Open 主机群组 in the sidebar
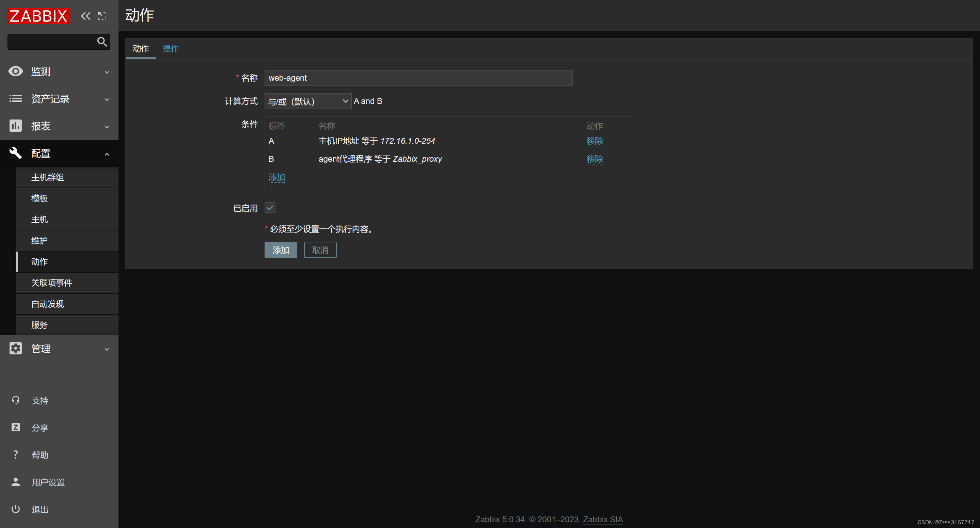This screenshot has height=528, width=980. (x=67, y=177)
